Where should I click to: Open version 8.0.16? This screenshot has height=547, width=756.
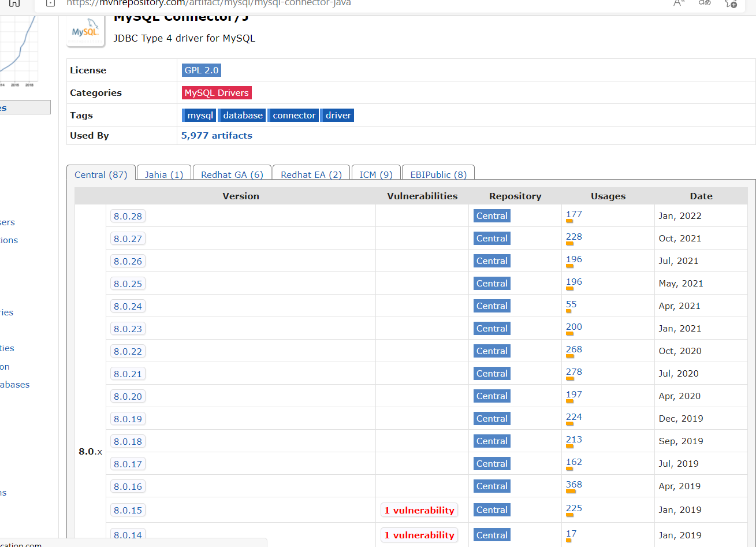click(x=128, y=486)
